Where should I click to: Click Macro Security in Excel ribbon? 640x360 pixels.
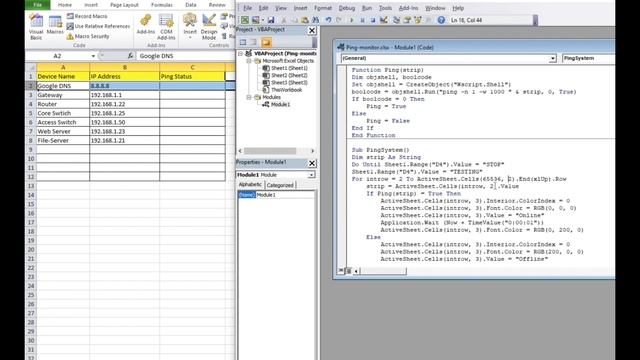coord(88,36)
